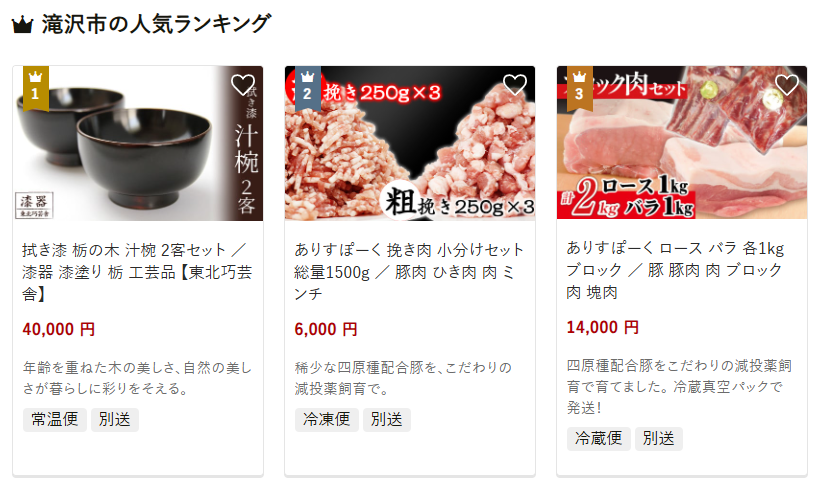Click the gold rank 1 crown badge
Screen dimensions: 816x485
[x=35, y=88]
